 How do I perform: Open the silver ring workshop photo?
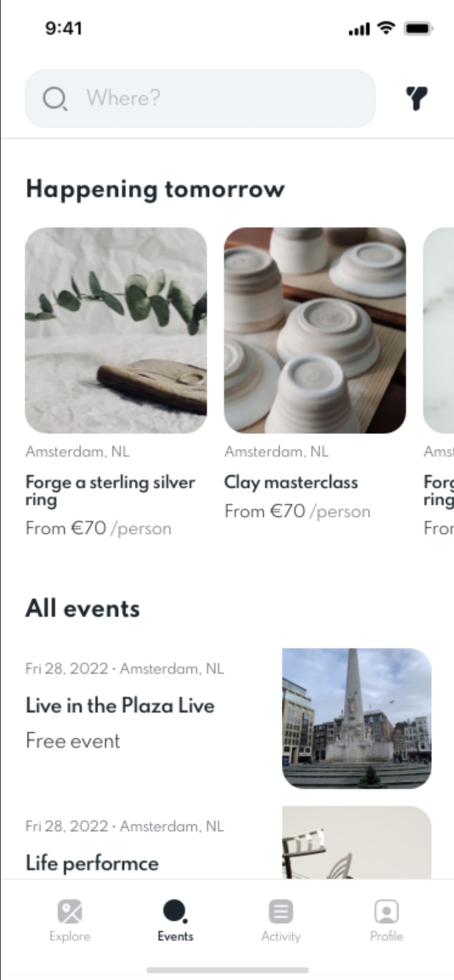point(116,330)
